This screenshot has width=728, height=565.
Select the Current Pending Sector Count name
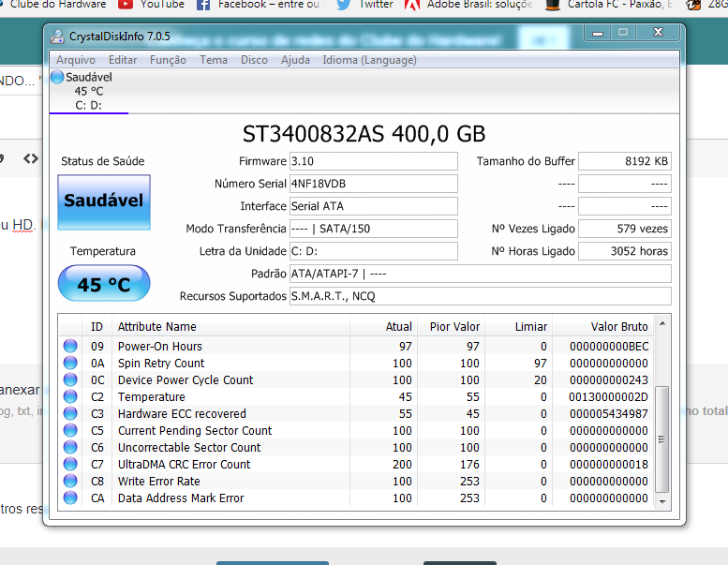[x=195, y=430]
